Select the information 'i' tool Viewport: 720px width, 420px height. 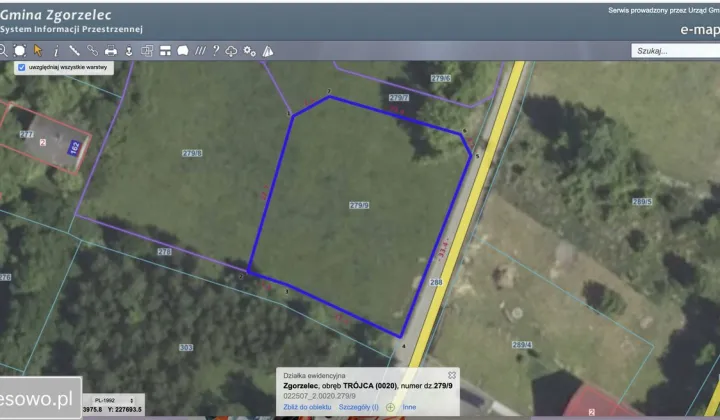pos(56,50)
